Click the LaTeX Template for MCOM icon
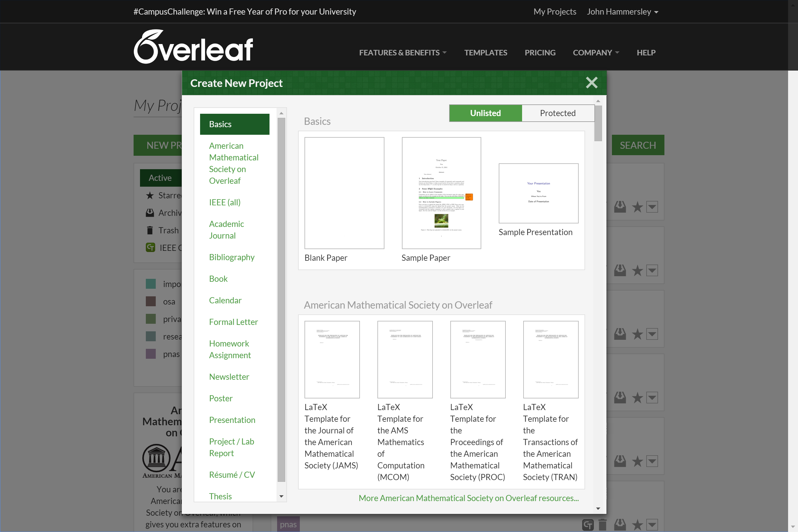Screen dimensions: 798x532 (x=405, y=359)
